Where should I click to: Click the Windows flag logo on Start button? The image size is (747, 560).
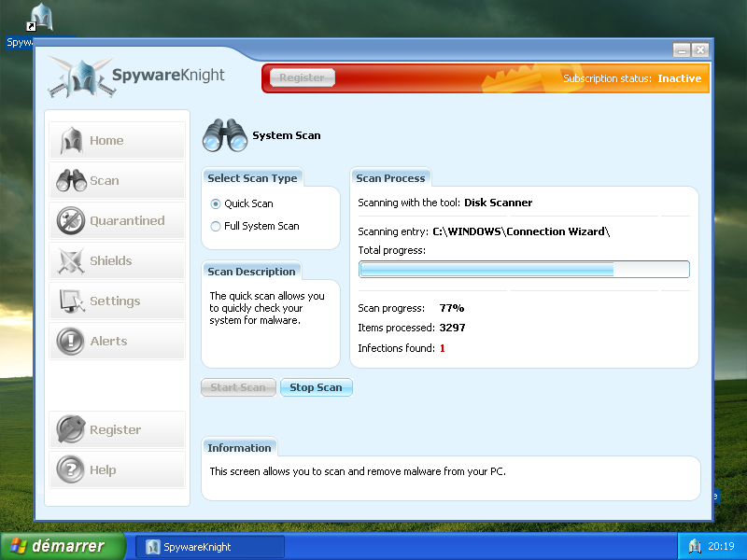[x=19, y=546]
